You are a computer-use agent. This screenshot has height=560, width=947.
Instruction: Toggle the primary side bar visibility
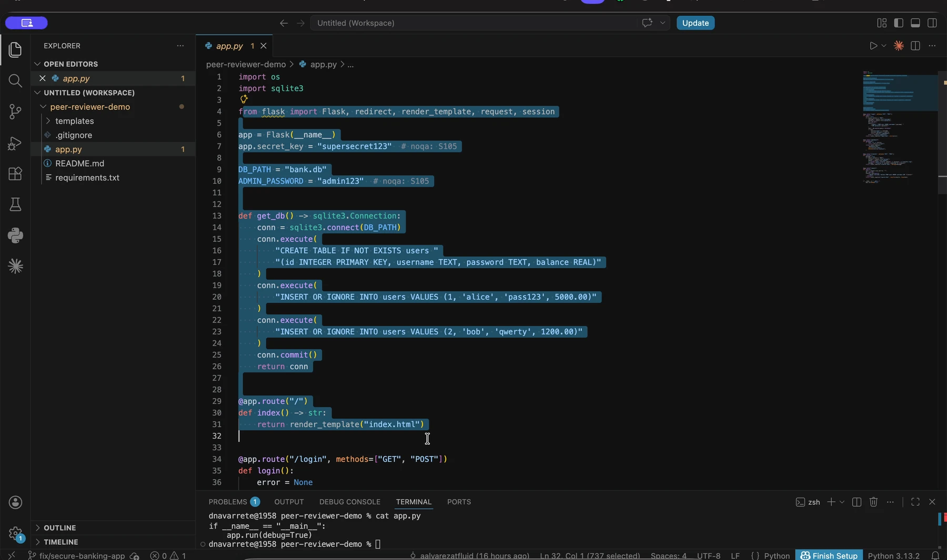899,23
